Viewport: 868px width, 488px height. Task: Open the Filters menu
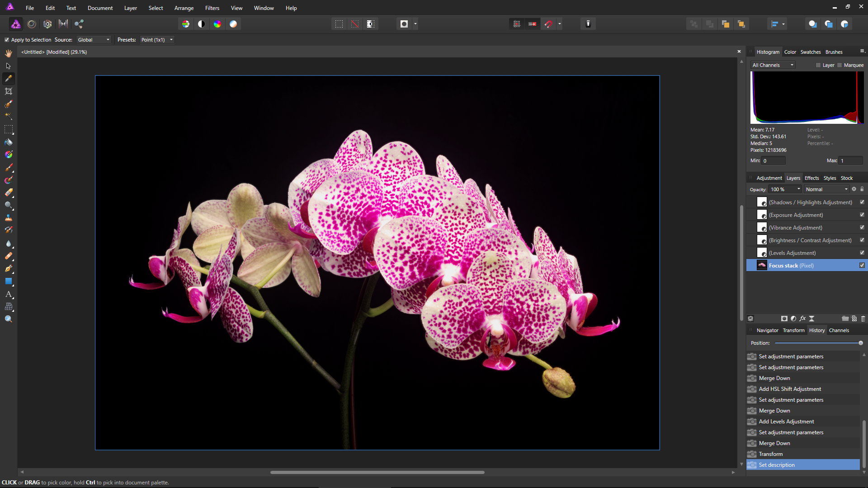[x=212, y=8]
